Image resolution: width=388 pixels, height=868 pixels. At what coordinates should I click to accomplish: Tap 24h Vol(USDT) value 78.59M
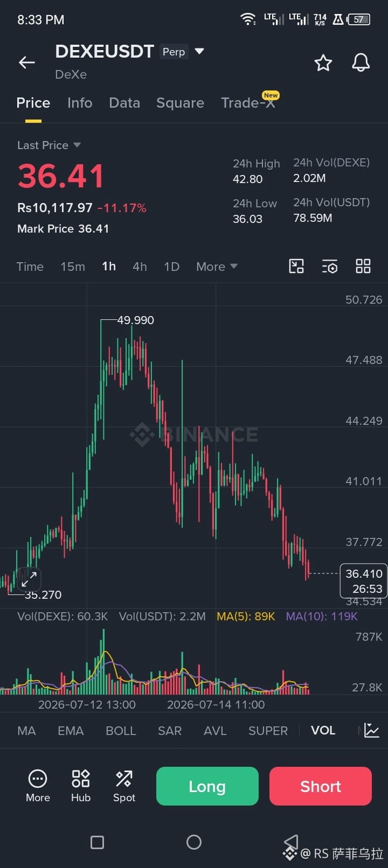point(313,218)
